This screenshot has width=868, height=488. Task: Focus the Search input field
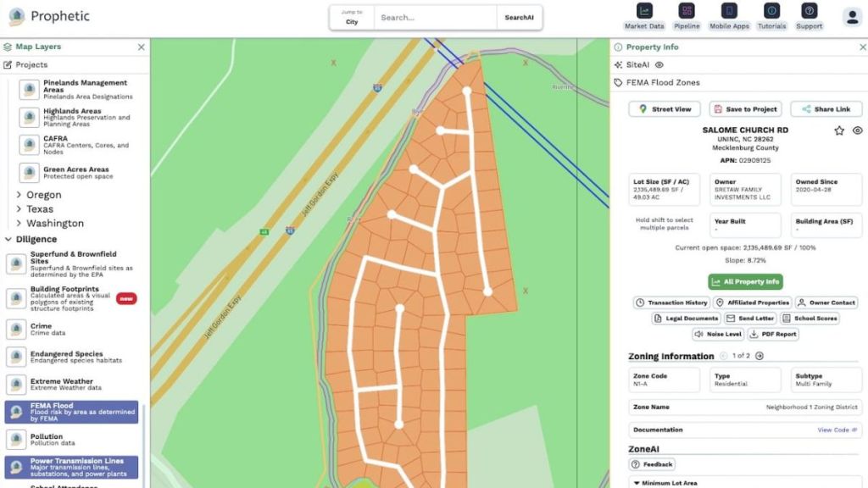click(x=435, y=18)
